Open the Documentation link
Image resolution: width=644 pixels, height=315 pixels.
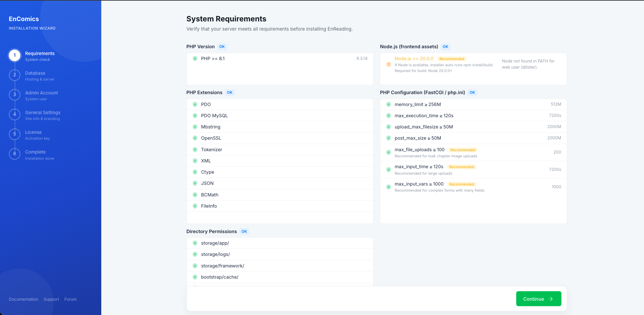point(23,299)
